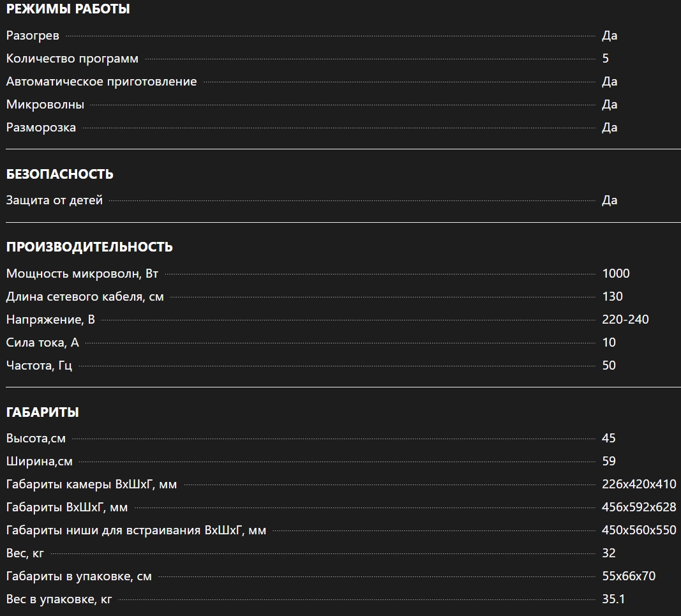
Task: Click the chamber dimensions value 226x420x410
Action: point(639,485)
